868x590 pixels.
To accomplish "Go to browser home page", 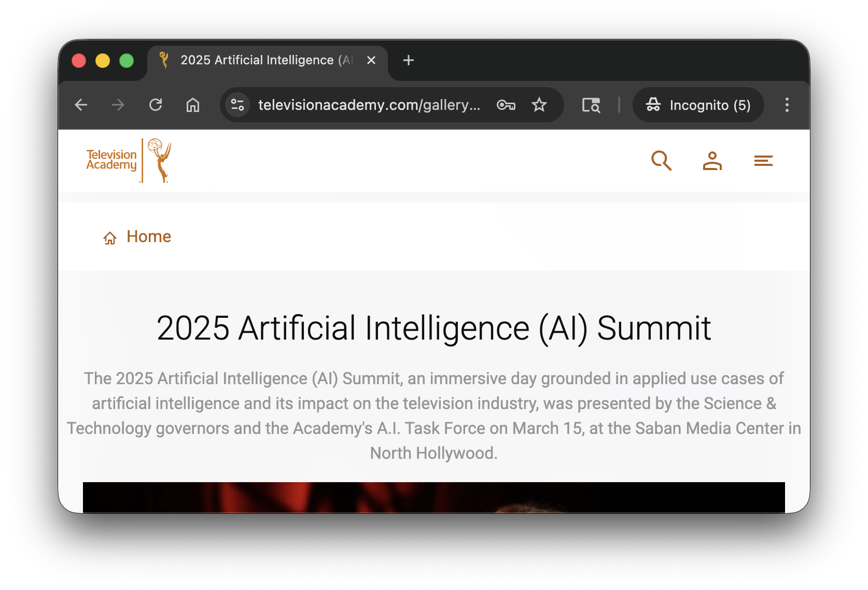I will click(193, 105).
